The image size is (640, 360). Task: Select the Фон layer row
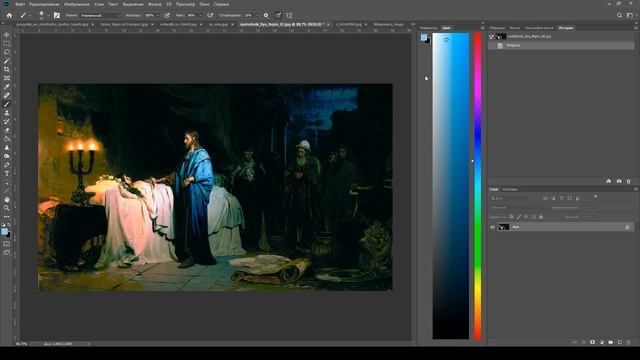(561, 227)
